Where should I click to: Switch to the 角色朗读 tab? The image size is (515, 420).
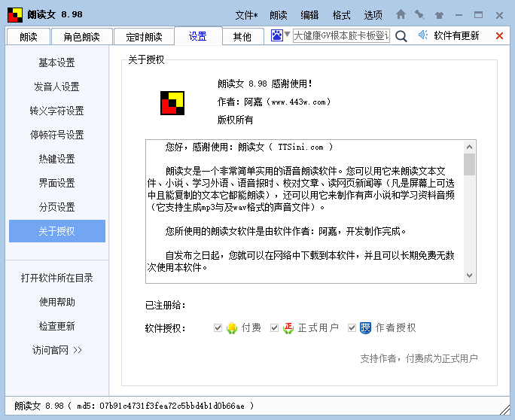coord(82,37)
